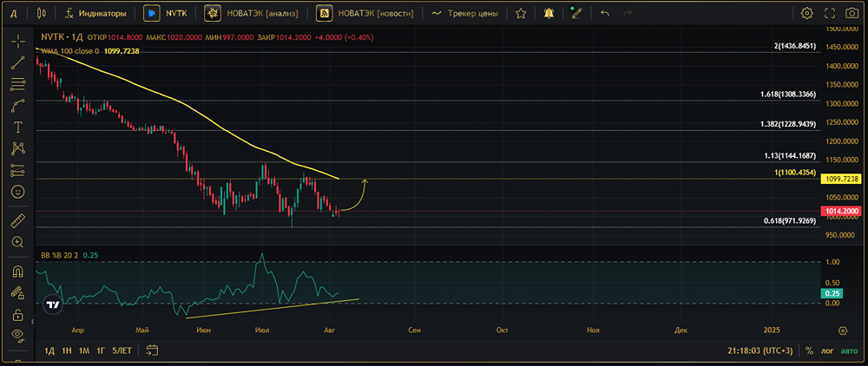Open candle chart type dropdown
Viewport: 868px width, 366px height.
[42, 13]
